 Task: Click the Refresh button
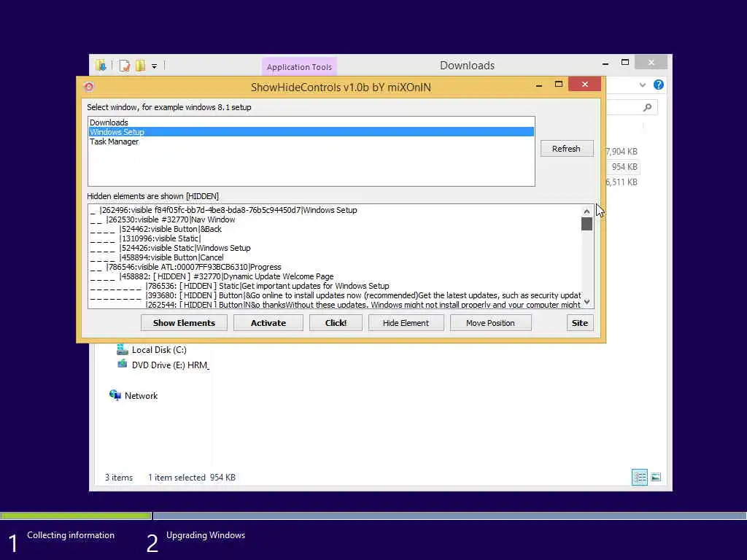(566, 149)
